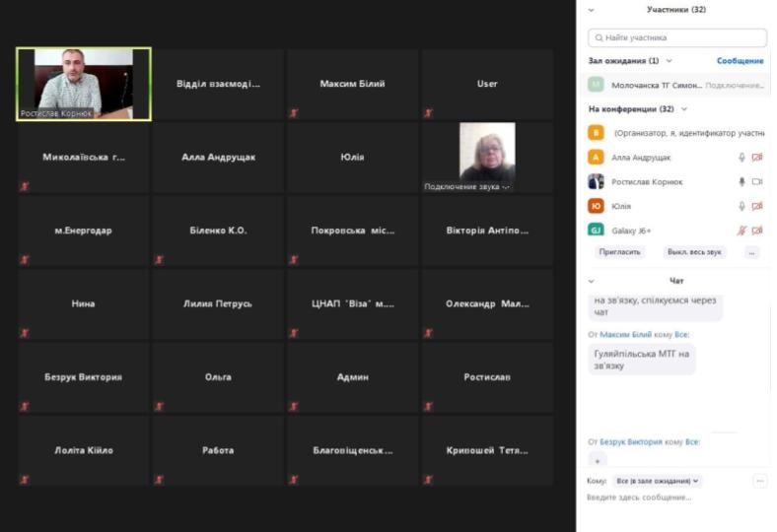Click the search icon in participant search
Viewport: 777px width, 532px height.
pyautogui.click(x=598, y=37)
